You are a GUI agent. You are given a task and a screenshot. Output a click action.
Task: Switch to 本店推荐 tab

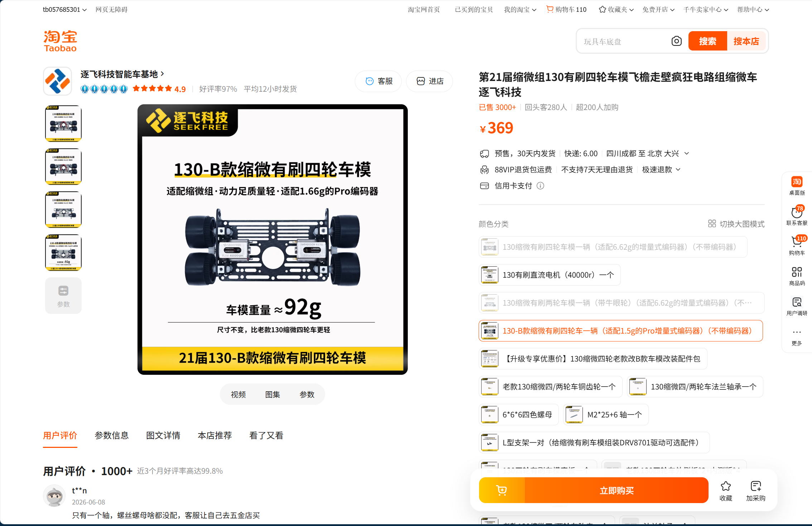(215, 435)
